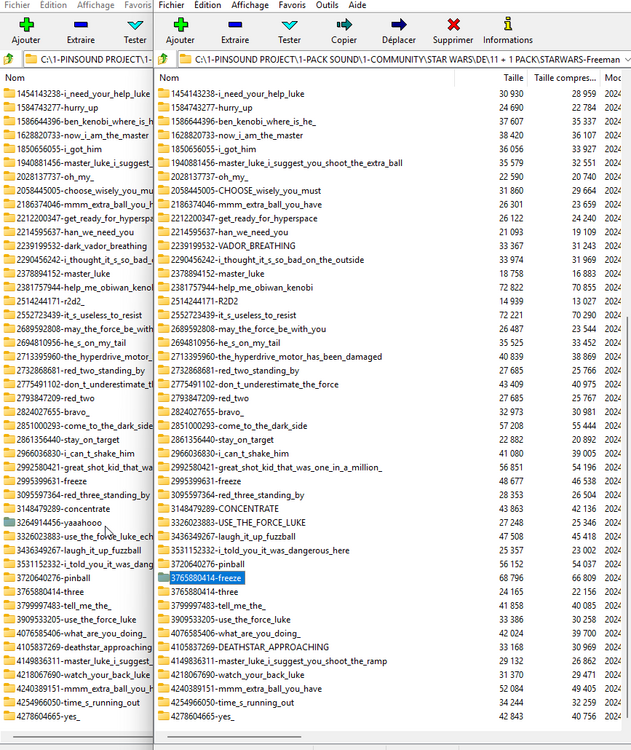Open Affichage menu in right window
This screenshot has width=631, height=750.
point(250,5)
